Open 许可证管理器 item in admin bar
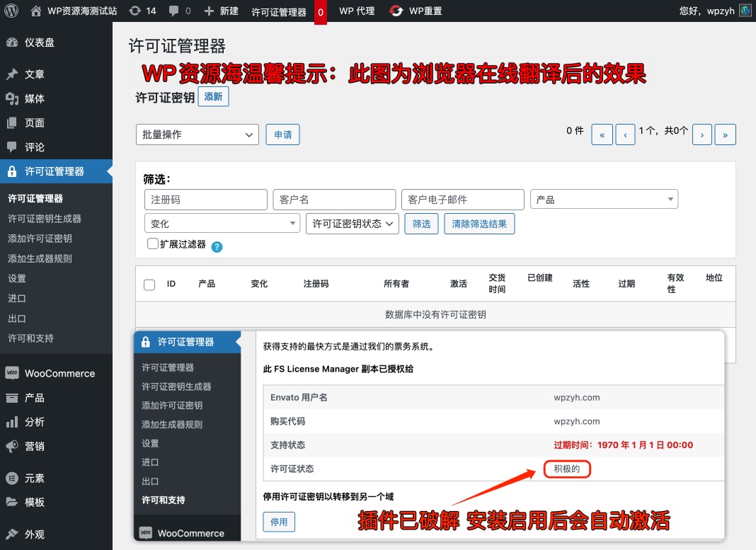Image resolution: width=756 pixels, height=550 pixels. pyautogui.click(x=279, y=12)
